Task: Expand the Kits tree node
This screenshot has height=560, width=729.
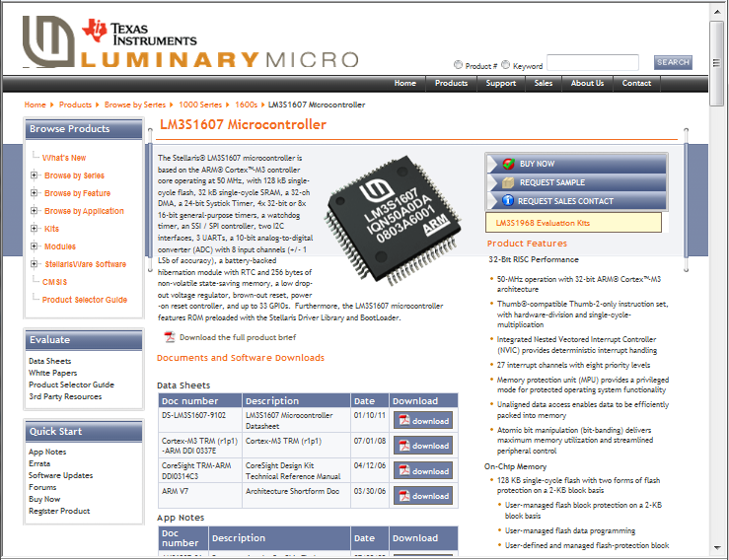Action: point(34,228)
